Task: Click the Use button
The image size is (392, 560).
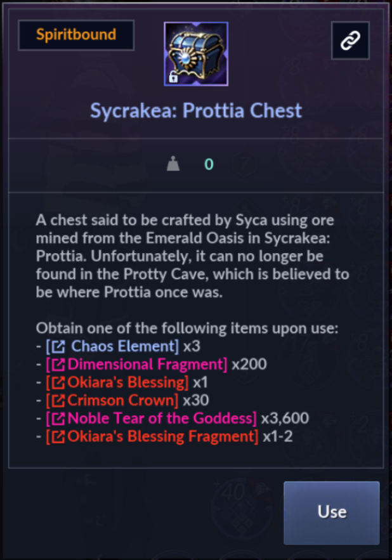Action: click(x=331, y=512)
